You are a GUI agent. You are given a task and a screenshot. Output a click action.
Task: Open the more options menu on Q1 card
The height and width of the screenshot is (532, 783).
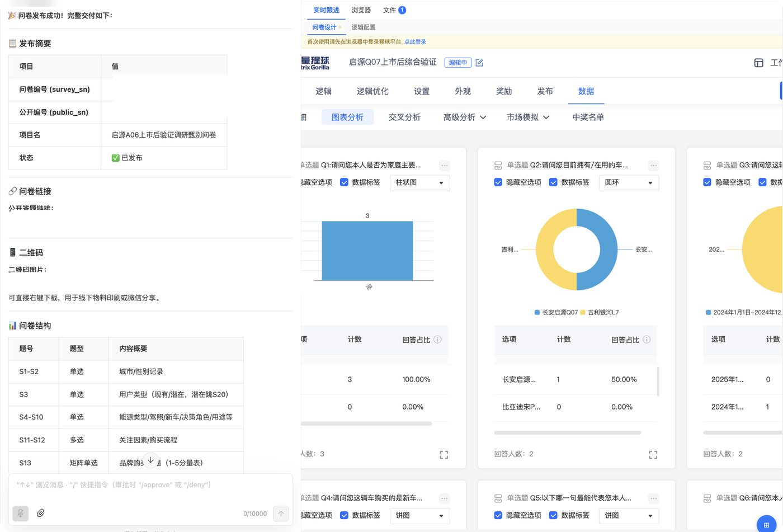pyautogui.click(x=444, y=166)
